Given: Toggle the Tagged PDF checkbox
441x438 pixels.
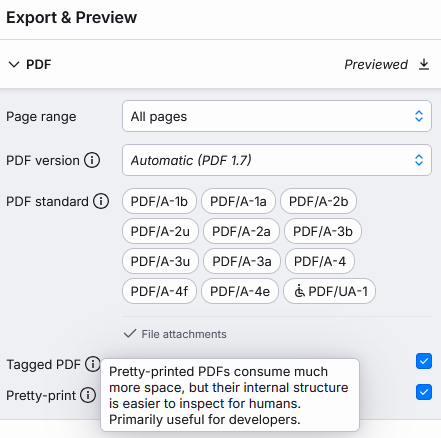Looking at the screenshot, I should click(424, 361).
